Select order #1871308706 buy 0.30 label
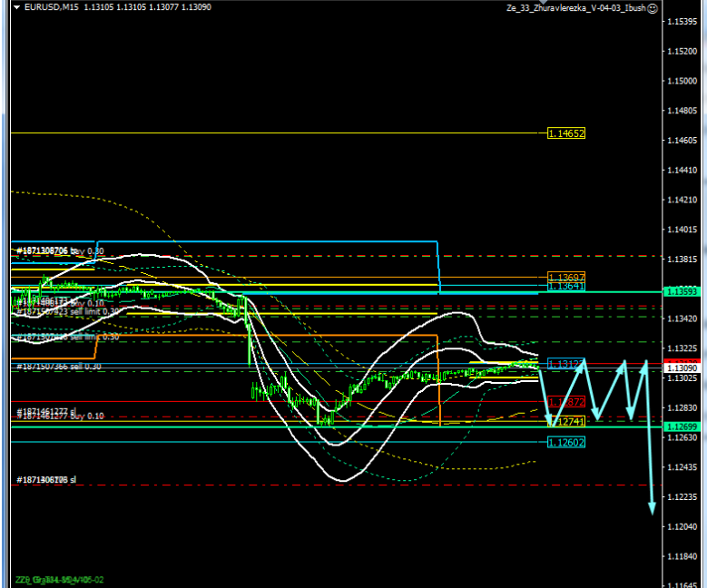 60,250
